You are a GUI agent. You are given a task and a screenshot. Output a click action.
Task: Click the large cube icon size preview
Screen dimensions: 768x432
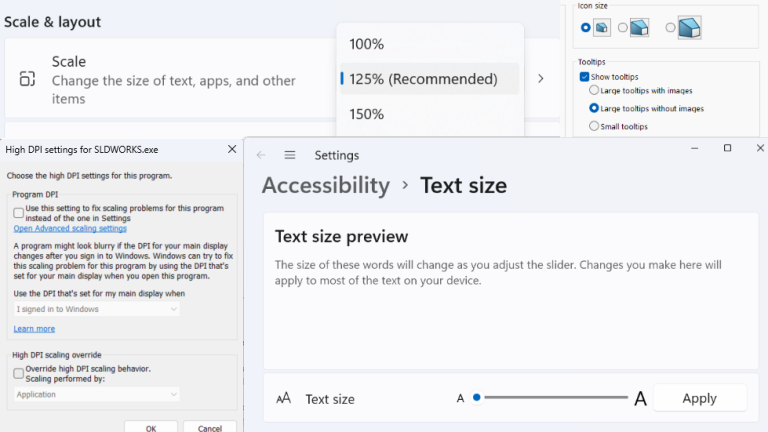click(x=690, y=27)
